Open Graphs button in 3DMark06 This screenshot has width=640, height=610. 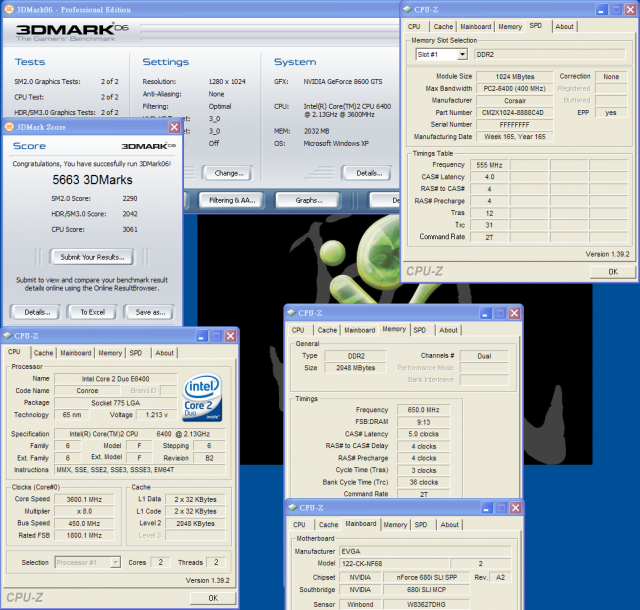point(309,200)
